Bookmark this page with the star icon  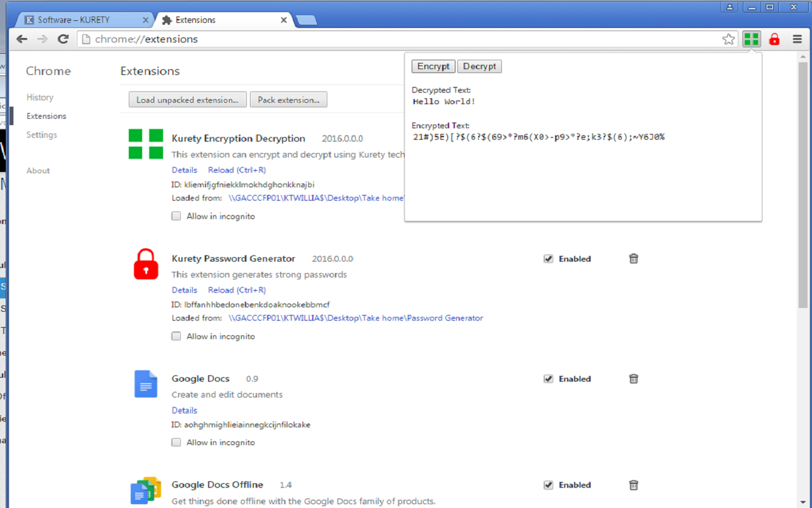pos(728,39)
